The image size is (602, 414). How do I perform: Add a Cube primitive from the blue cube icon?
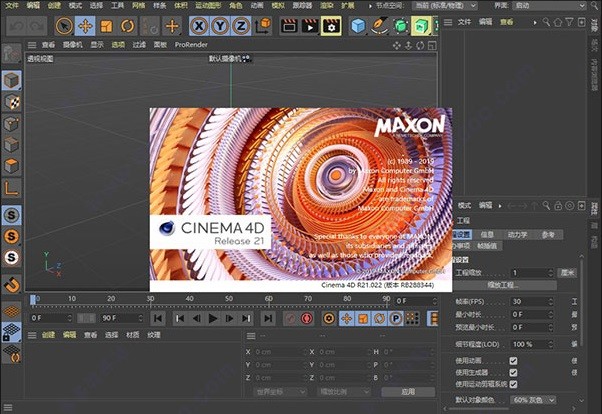point(358,26)
